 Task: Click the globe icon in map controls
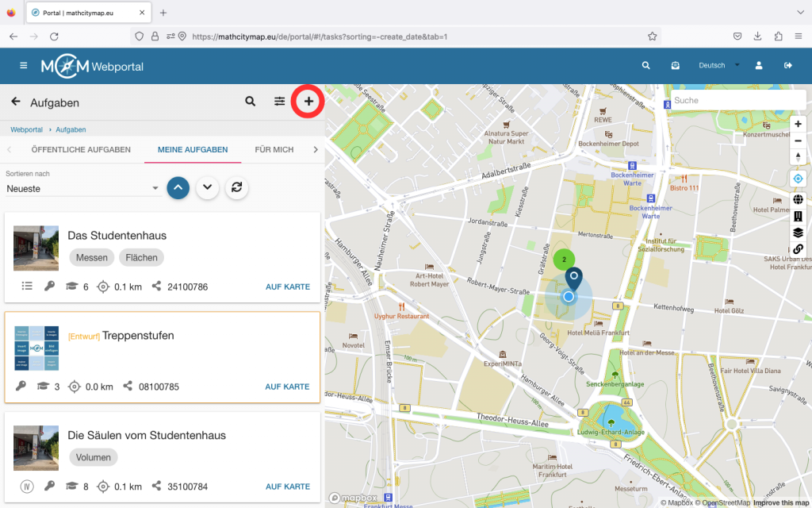click(798, 199)
